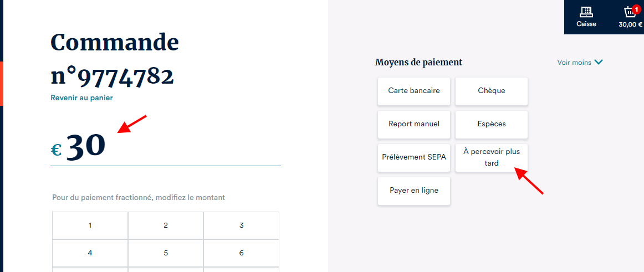This screenshot has width=644, height=272.
Task: Click Revenir au panier link
Action: tap(81, 98)
